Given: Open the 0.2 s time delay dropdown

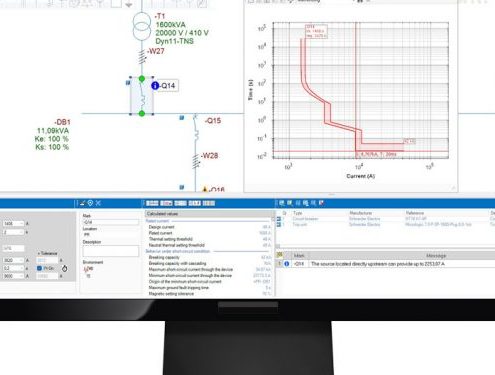Looking at the screenshot, I should [x=13, y=268].
